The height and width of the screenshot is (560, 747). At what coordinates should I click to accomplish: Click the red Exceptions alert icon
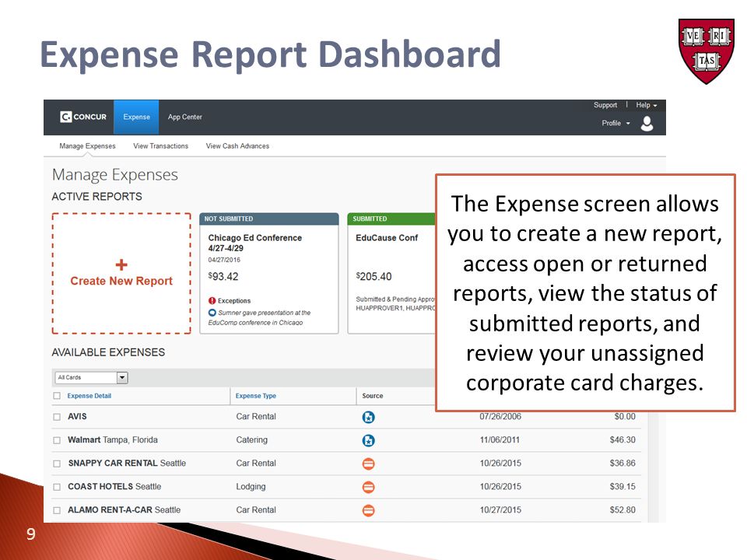212,300
